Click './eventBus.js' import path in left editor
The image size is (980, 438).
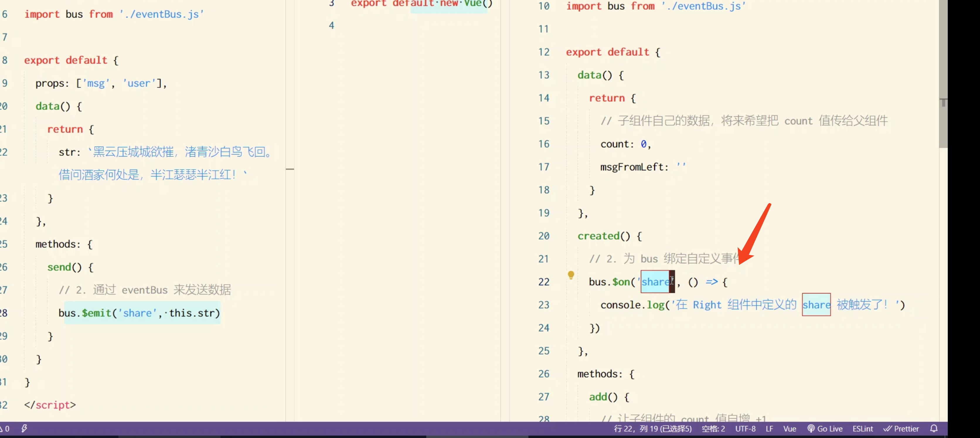161,14
